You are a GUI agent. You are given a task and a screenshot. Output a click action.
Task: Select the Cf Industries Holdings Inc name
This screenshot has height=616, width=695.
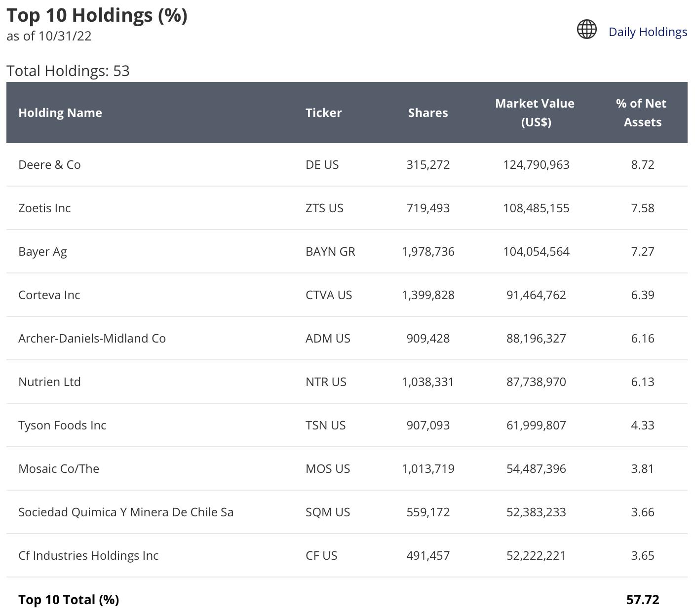pos(88,555)
